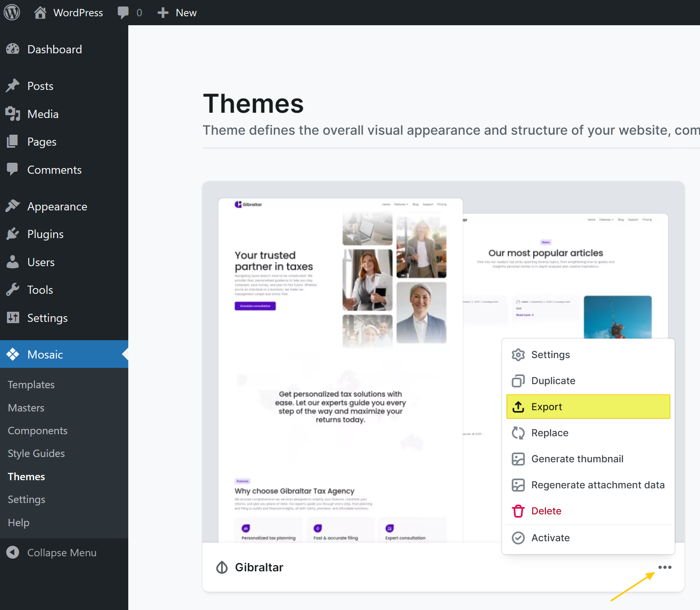Click the comments bubble icon in top bar
Screen dimensions: 700x610
click(x=123, y=13)
